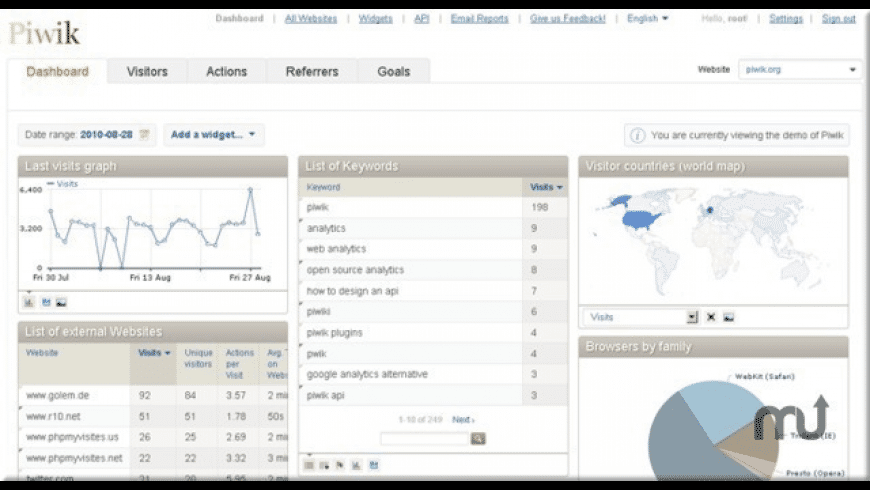Open the calendar icon beside the date range
The image size is (870, 490).
click(144, 135)
